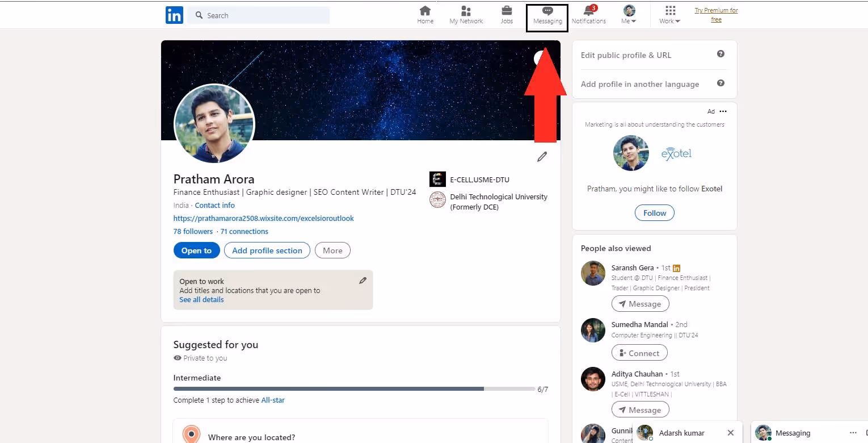Click Try Premium for free link
Viewport: 868px width, 443px height.
click(716, 15)
